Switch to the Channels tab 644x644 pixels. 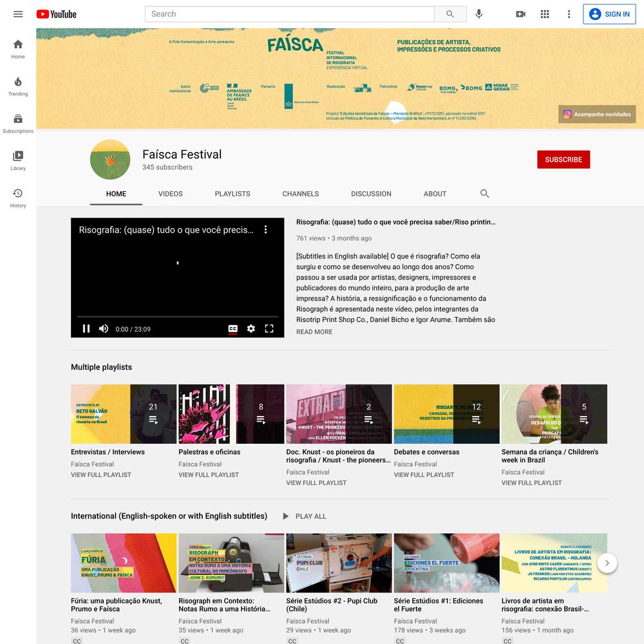(x=301, y=194)
